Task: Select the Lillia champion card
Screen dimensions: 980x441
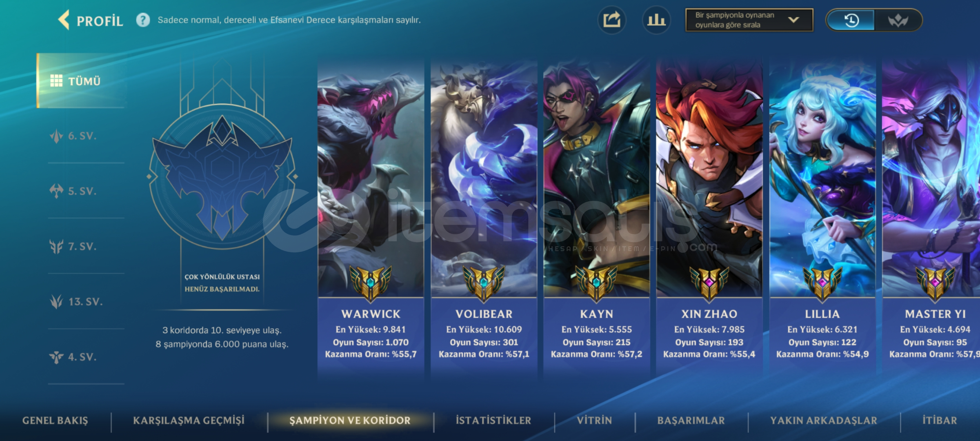Action: point(822,216)
